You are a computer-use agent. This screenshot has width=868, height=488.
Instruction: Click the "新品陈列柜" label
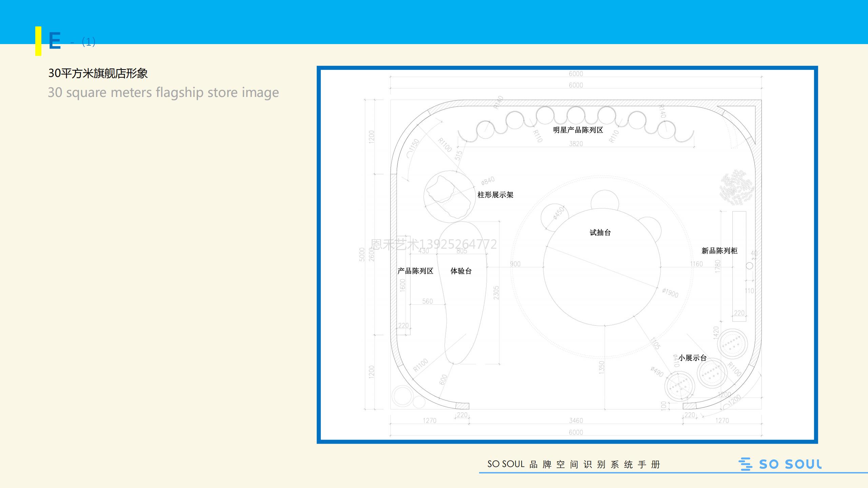[x=719, y=251]
